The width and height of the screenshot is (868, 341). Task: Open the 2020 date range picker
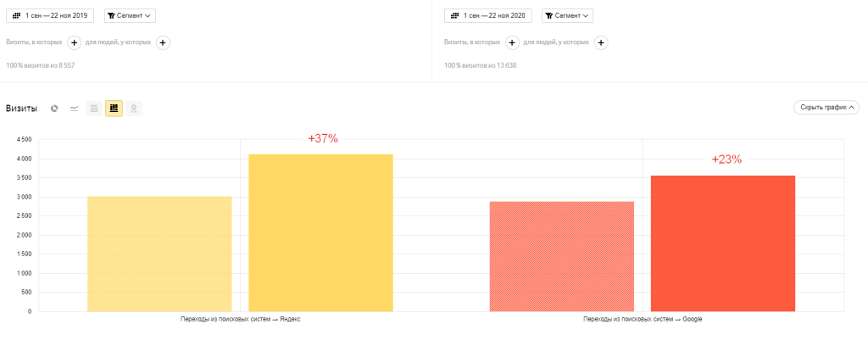pos(490,15)
